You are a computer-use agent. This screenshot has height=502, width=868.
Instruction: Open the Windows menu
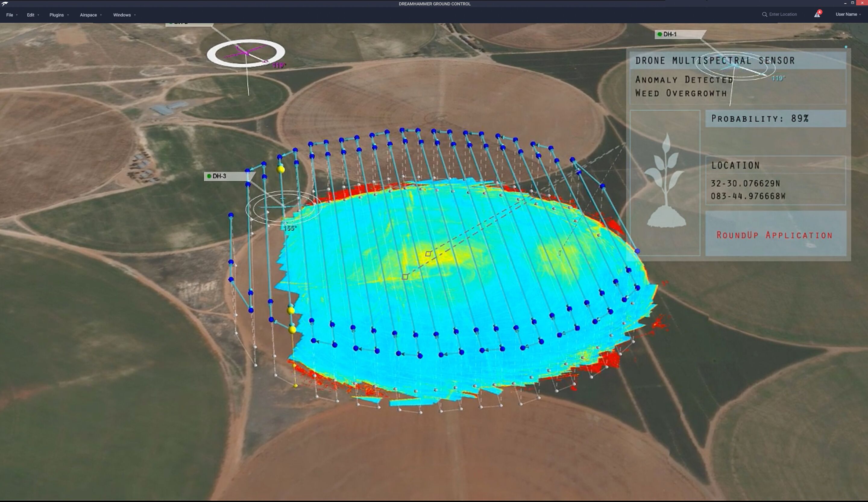tap(124, 15)
